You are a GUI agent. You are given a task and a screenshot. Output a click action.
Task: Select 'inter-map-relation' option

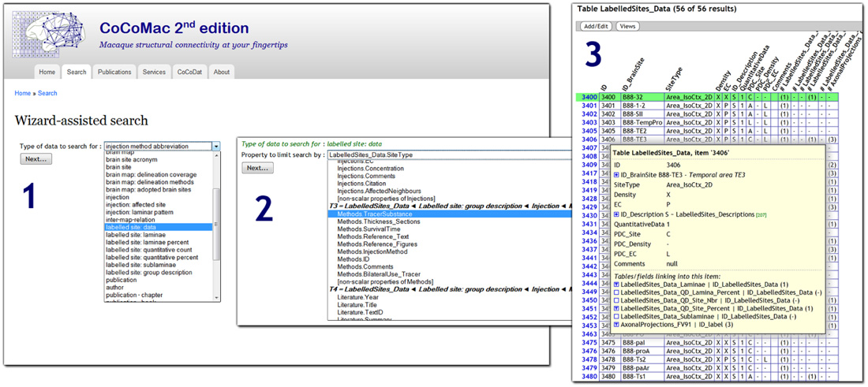pos(129,219)
